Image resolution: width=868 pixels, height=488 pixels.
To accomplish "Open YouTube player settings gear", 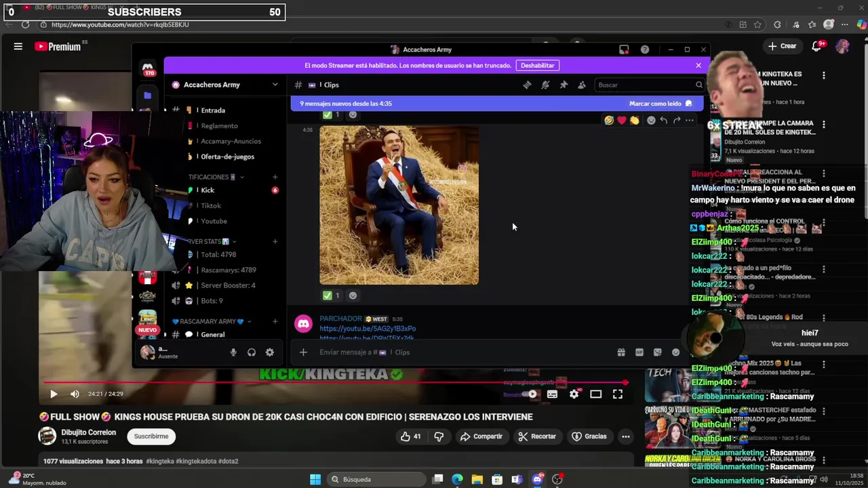I will coord(574,394).
